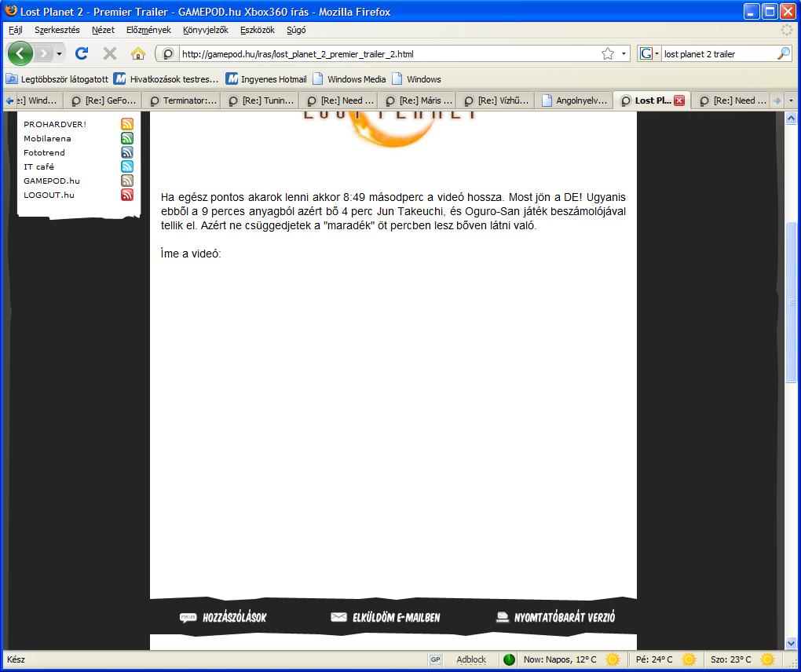
Task: Click the Fototrend RSS feed icon
Action: [x=127, y=152]
